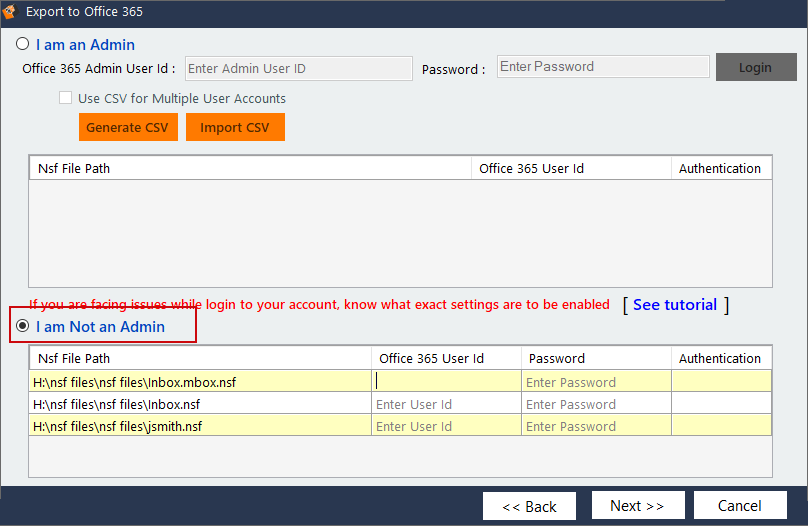Go to previous step with Back button
The image size is (808, 526).
pos(529,506)
